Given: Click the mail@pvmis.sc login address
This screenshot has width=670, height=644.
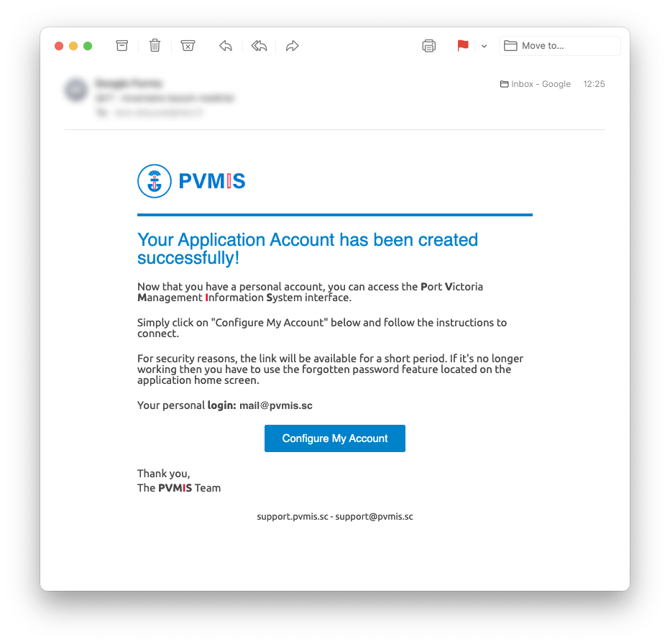Looking at the screenshot, I should (275, 405).
